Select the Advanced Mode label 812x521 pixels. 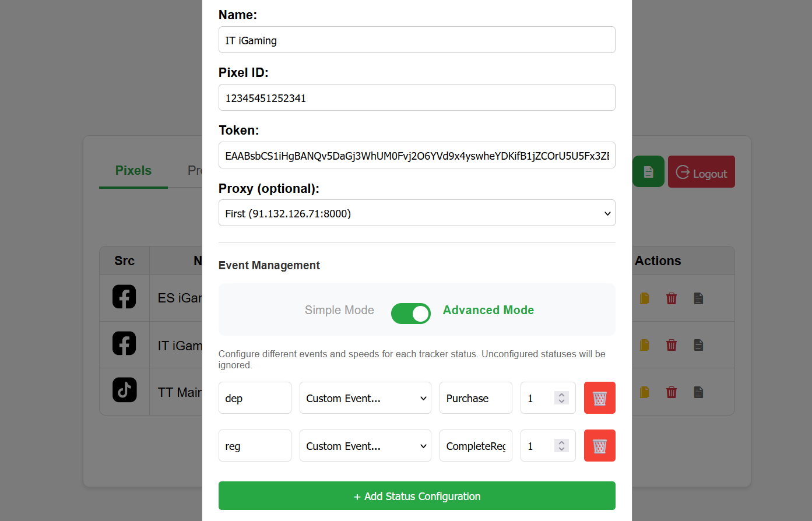click(488, 310)
